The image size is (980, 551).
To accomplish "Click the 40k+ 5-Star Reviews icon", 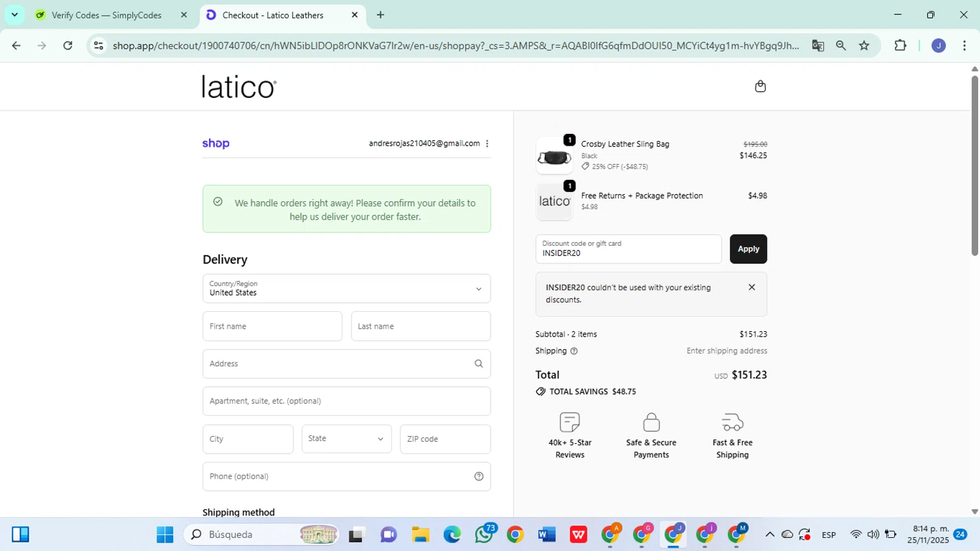I will (x=570, y=422).
